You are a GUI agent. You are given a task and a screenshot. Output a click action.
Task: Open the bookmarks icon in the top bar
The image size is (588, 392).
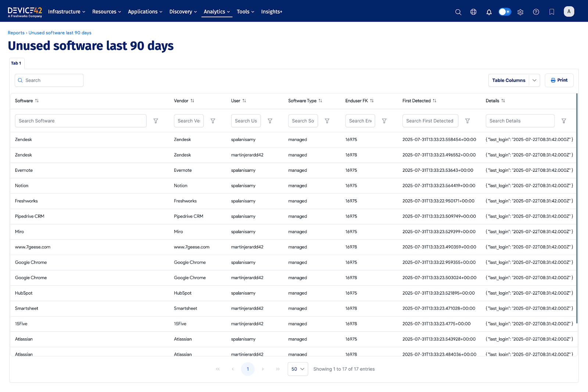pos(551,12)
